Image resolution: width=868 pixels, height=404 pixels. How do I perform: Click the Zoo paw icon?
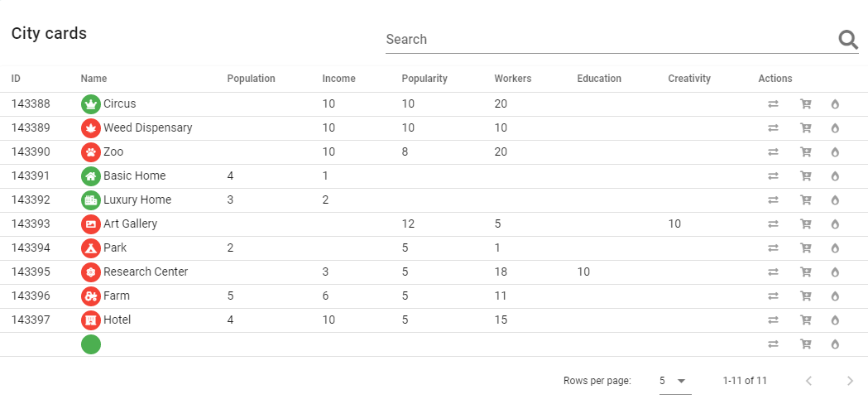(x=91, y=151)
